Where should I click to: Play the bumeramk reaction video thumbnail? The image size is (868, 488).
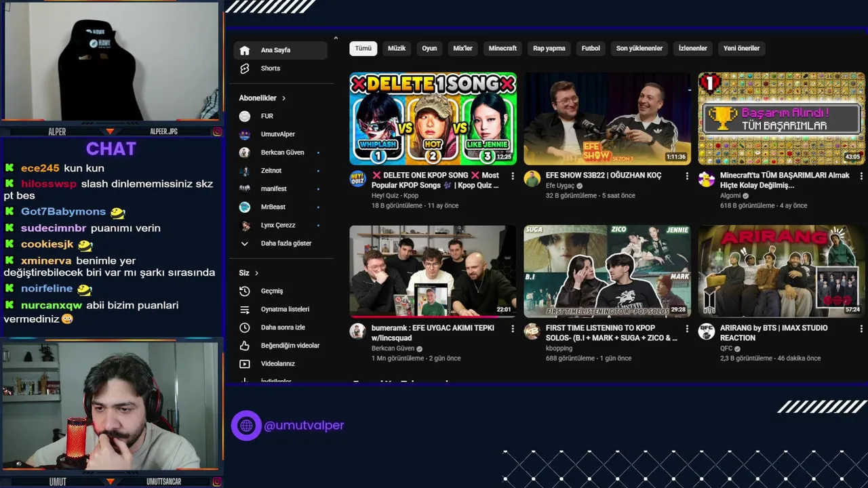tap(433, 271)
